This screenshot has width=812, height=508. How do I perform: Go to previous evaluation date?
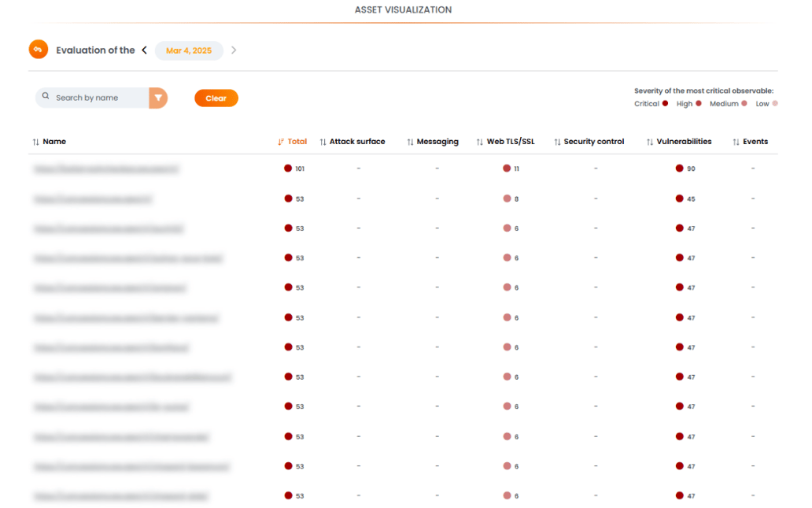(x=144, y=50)
